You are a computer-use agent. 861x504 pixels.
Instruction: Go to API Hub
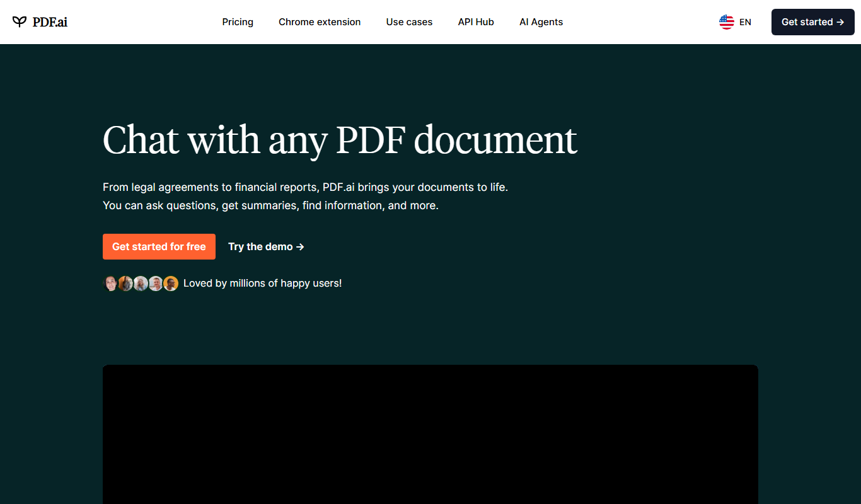(476, 22)
